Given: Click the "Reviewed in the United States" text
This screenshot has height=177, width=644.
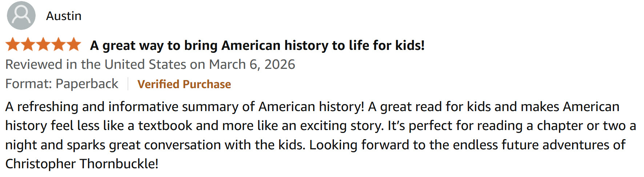Looking at the screenshot, I should click(x=96, y=64).
